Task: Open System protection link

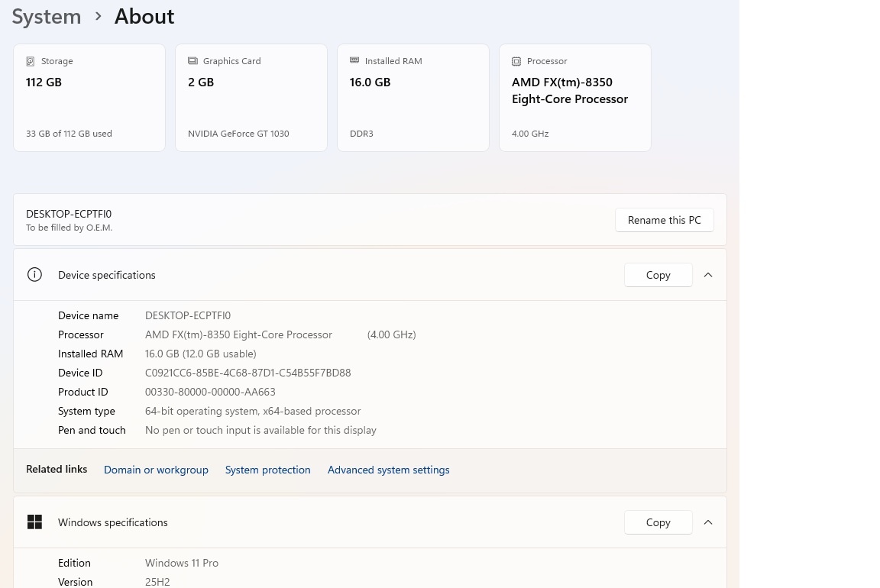Action: [267, 470]
